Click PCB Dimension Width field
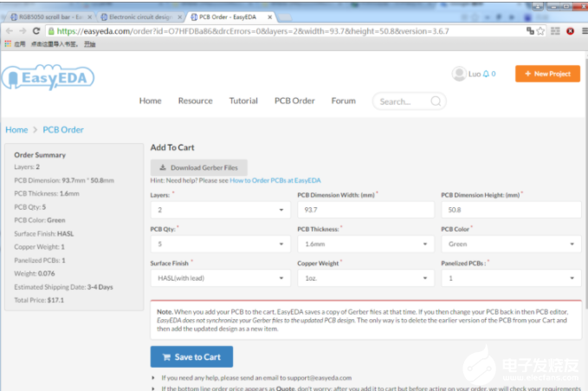This screenshot has width=588, height=391. 365,210
